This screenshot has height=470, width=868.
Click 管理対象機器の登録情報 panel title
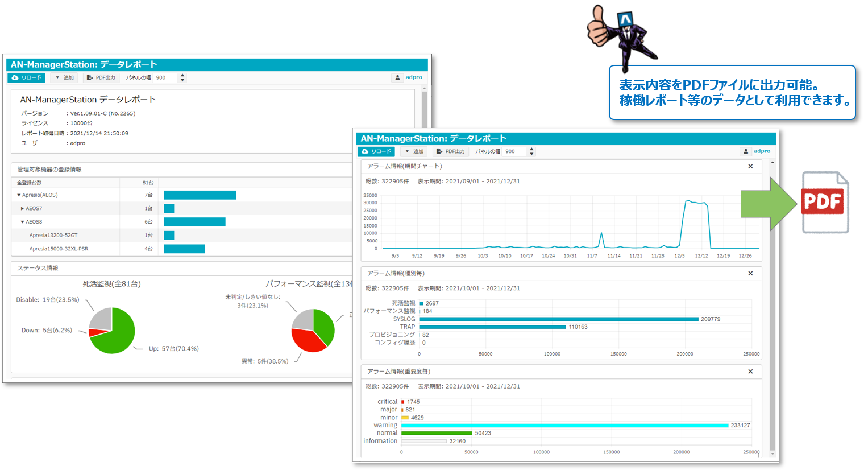[49, 170]
